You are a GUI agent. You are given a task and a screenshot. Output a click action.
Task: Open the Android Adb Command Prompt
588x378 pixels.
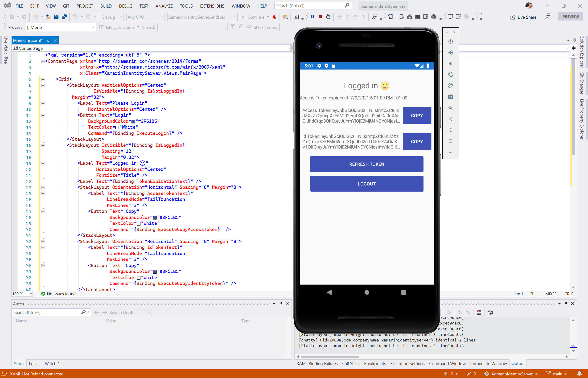pos(418,17)
